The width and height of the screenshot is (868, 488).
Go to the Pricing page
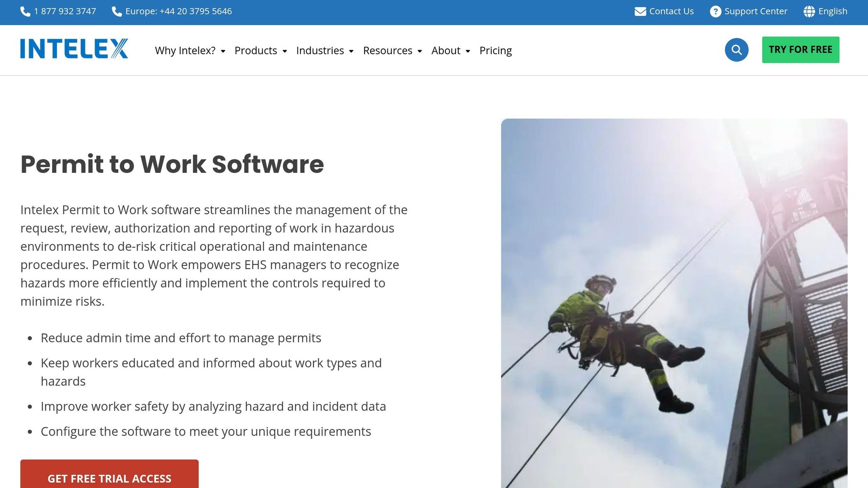(x=495, y=50)
